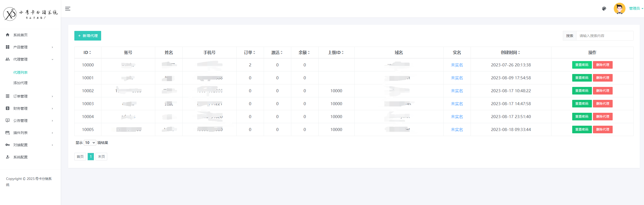The image size is (644, 205).
Task: Click the ID cell 10003
Action: (88, 104)
